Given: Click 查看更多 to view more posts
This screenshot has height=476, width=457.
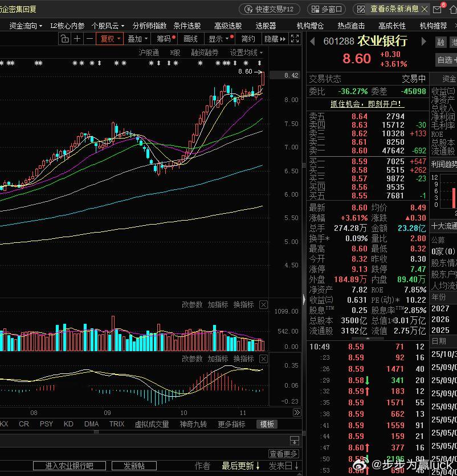Looking at the screenshot, I should 284,454.
